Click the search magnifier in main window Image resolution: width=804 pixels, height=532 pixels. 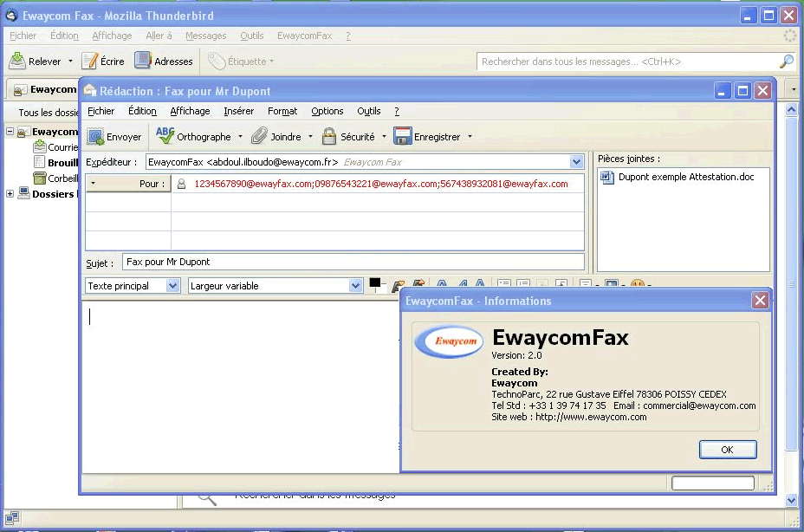point(786,61)
